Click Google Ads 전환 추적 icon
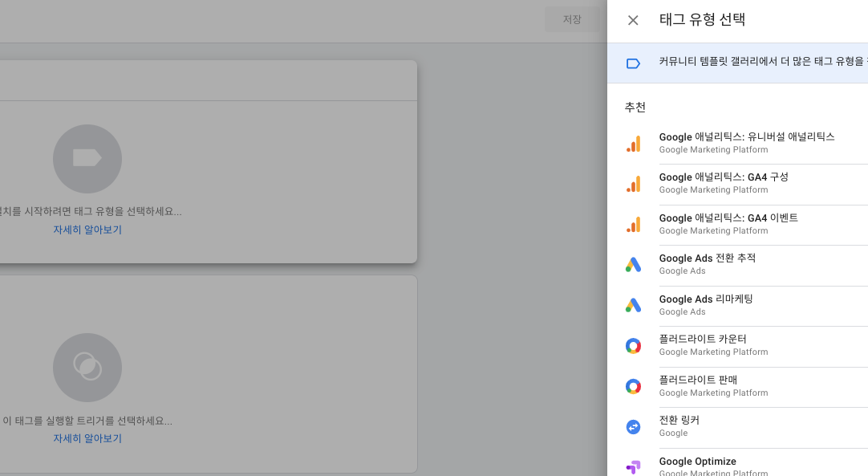Image resolution: width=868 pixels, height=476 pixels. click(633, 265)
